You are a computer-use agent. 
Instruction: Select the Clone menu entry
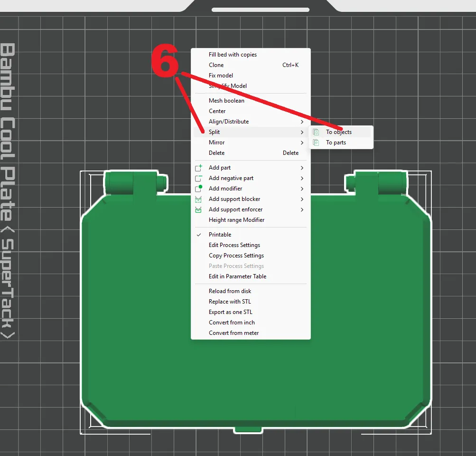coord(251,65)
